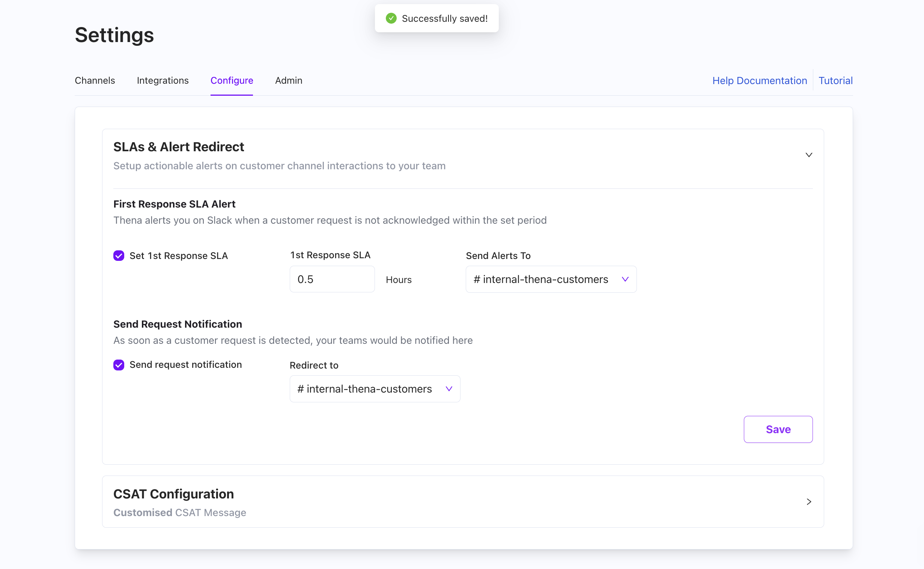Uncheck Set 1st Response SLA checkbox

[x=119, y=256]
